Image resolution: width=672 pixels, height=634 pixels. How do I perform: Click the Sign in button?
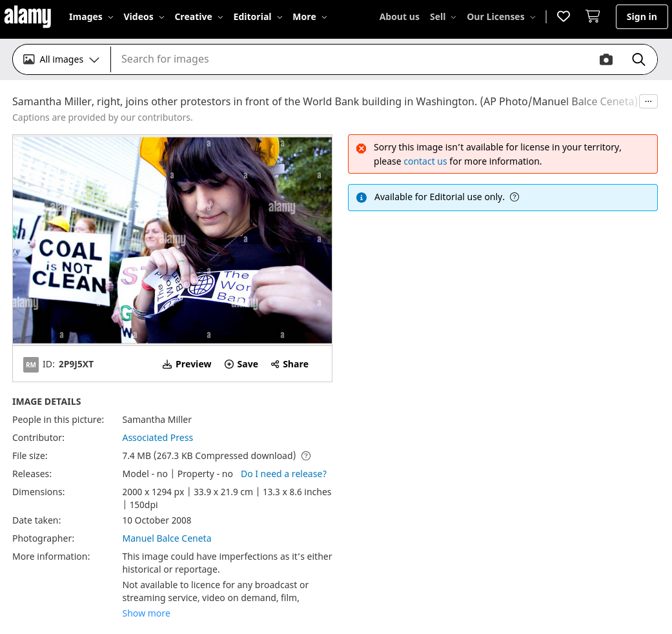[x=641, y=17]
